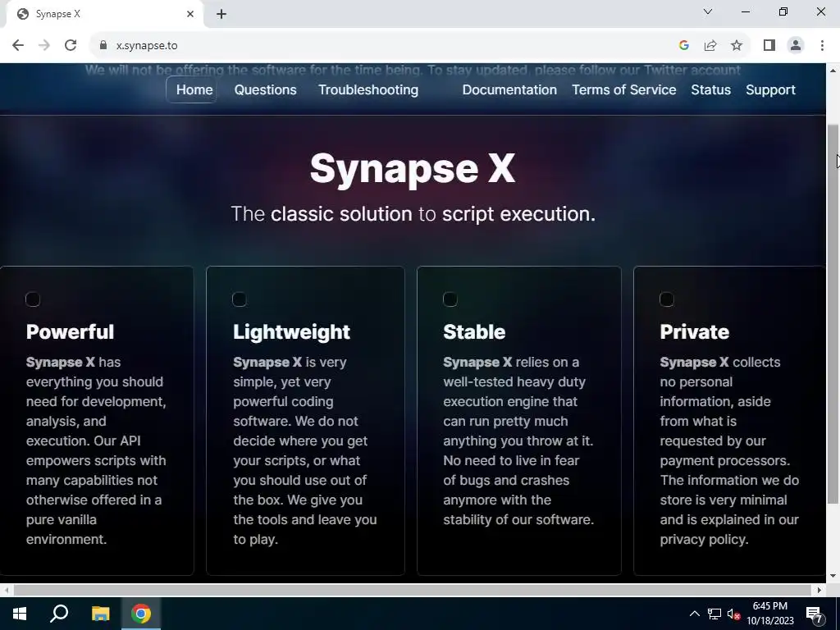Open the Documentation link
Image resolution: width=840 pixels, height=630 pixels.
coord(509,89)
